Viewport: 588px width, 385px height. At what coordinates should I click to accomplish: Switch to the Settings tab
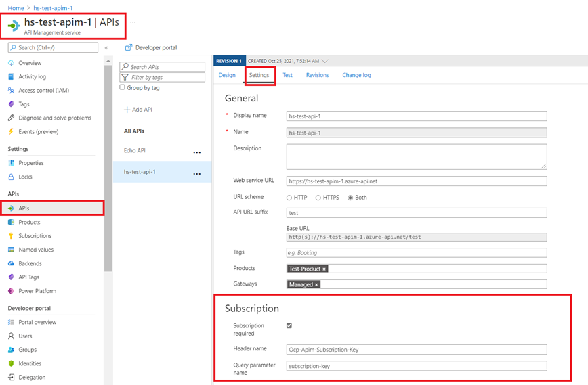259,75
